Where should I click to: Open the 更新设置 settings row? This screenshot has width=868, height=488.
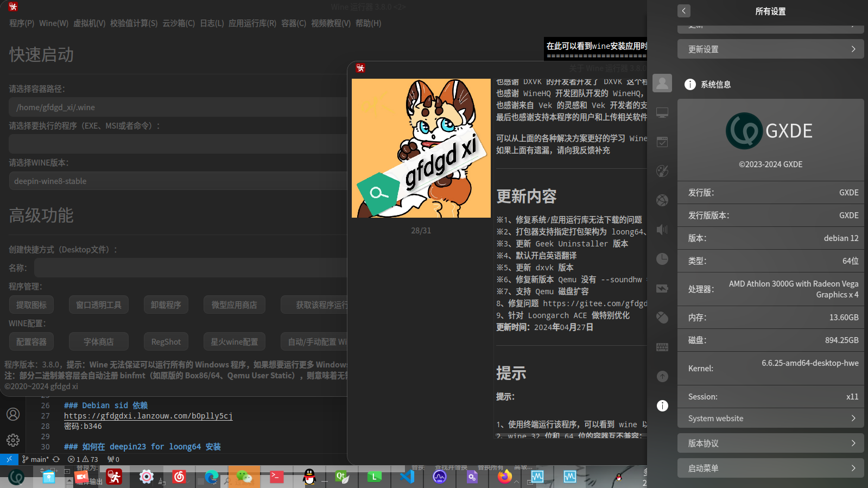pyautogui.click(x=771, y=49)
